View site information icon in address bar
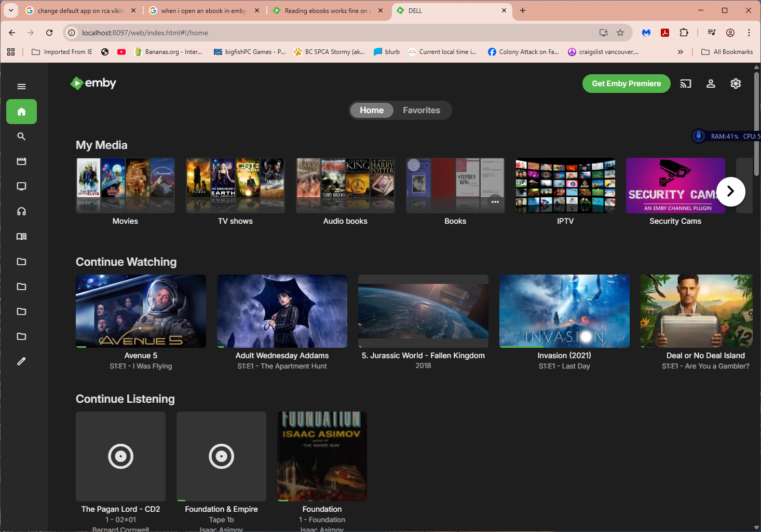The image size is (761, 532). pyautogui.click(x=72, y=33)
